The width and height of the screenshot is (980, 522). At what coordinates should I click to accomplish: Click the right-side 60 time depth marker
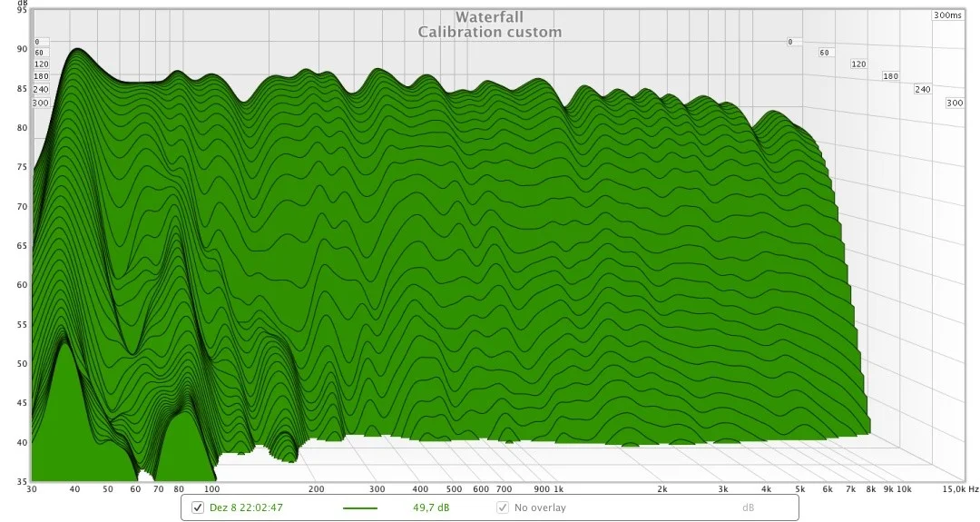coord(824,53)
